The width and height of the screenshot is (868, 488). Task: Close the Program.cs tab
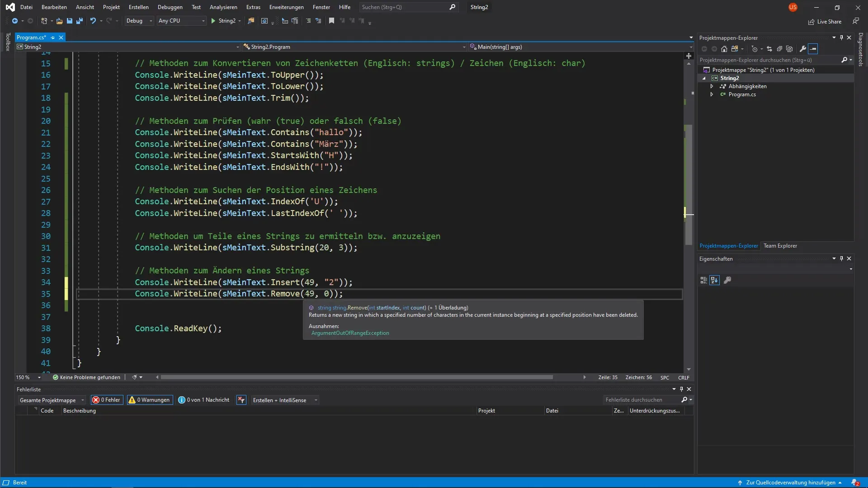(61, 38)
